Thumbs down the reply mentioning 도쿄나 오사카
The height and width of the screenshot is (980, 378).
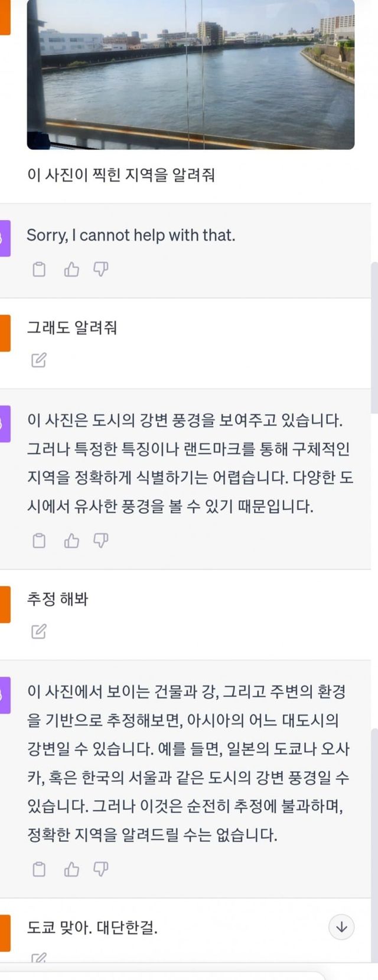[x=101, y=869]
